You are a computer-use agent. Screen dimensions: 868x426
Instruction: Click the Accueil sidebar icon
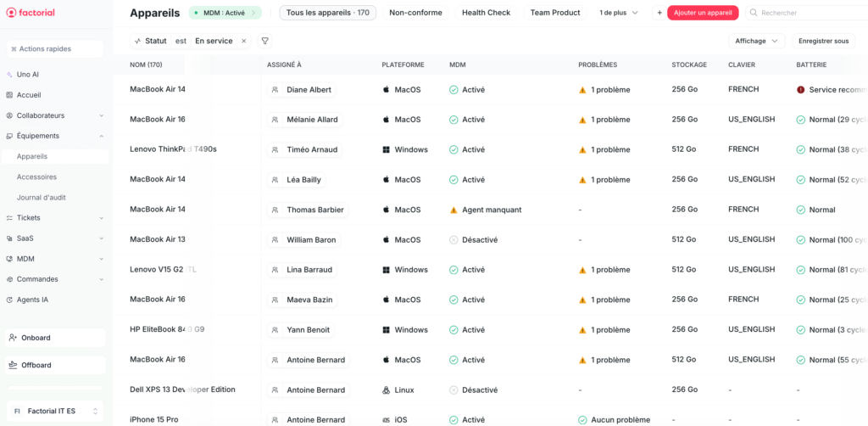point(9,95)
